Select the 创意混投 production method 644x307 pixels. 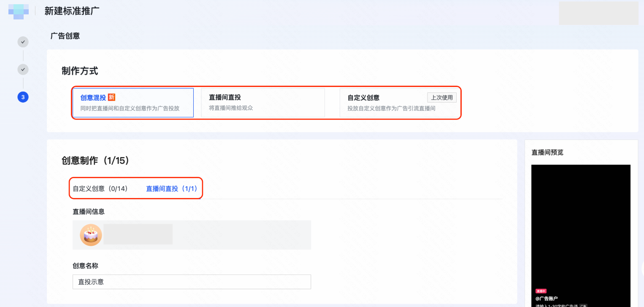click(x=133, y=103)
